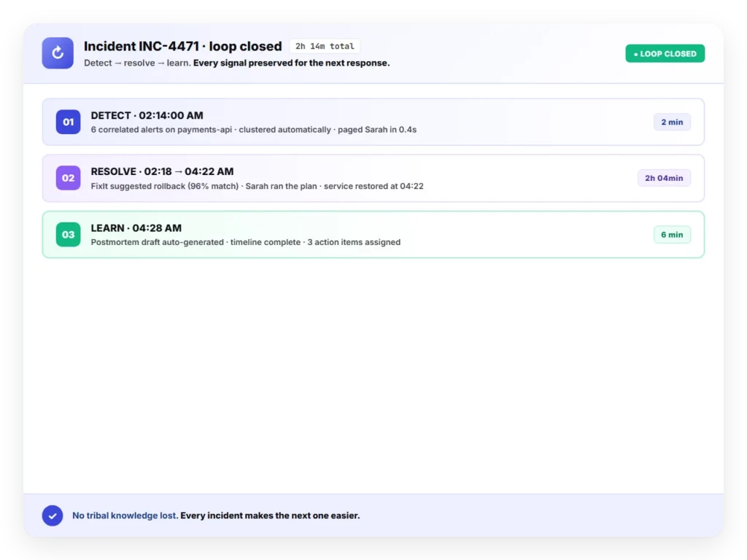Click the purple 02 step badge
Screen dimensions: 747x560
[x=68, y=178]
